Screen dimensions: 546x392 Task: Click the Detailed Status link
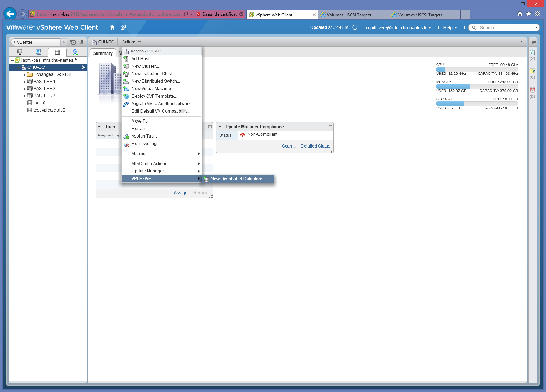[315, 146]
